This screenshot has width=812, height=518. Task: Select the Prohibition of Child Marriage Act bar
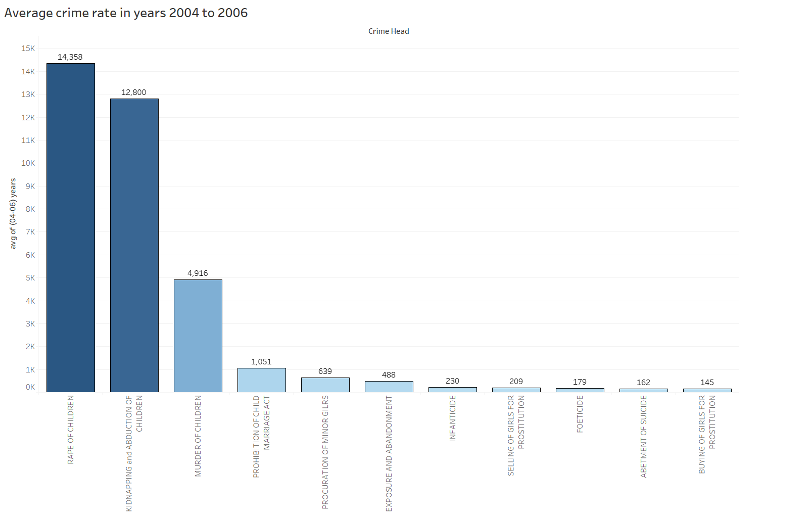pos(262,380)
